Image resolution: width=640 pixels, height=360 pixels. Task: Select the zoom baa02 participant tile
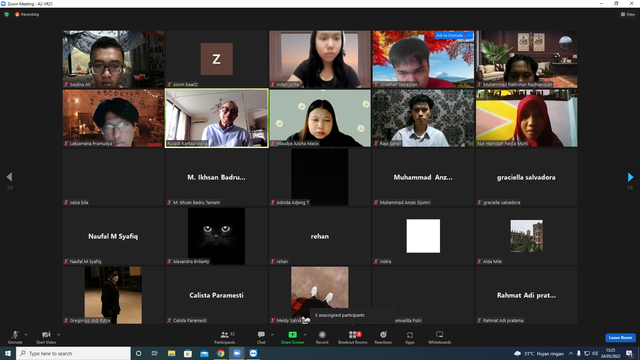pyautogui.click(x=217, y=59)
